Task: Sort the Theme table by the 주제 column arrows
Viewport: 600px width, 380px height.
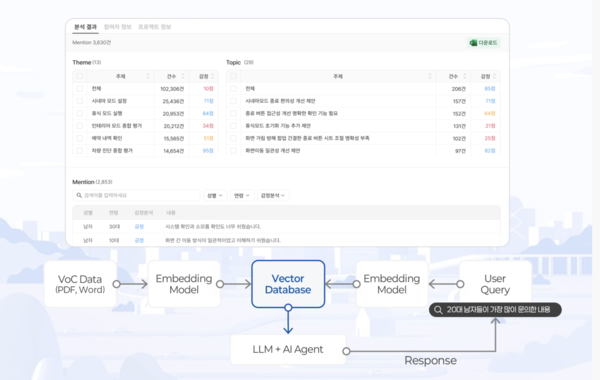Action: click(x=148, y=77)
